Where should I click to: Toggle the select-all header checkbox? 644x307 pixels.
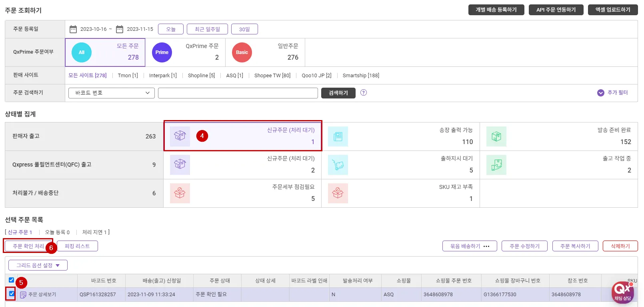[x=12, y=280]
